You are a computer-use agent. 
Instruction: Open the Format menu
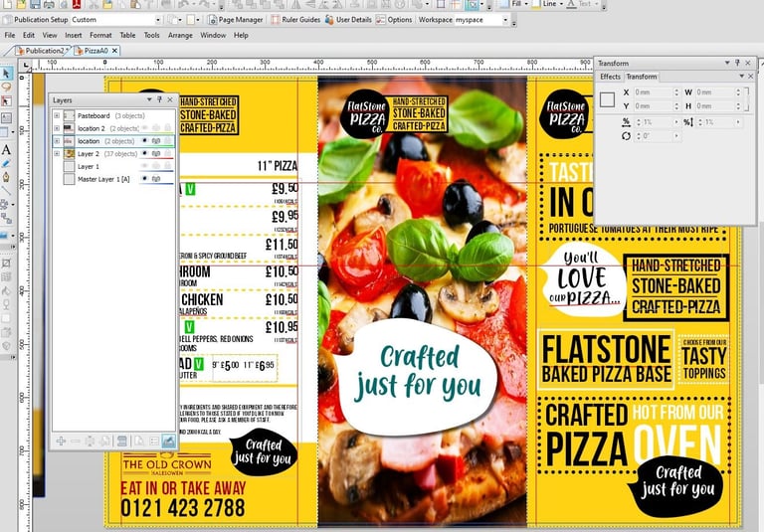click(x=100, y=35)
